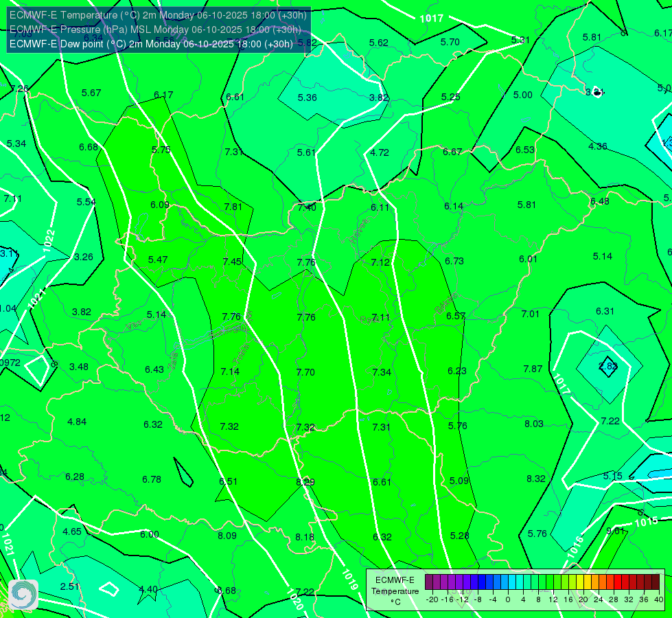The image size is (672, 618).
Task: Click the dew point value 7.34
Action: [x=382, y=371]
